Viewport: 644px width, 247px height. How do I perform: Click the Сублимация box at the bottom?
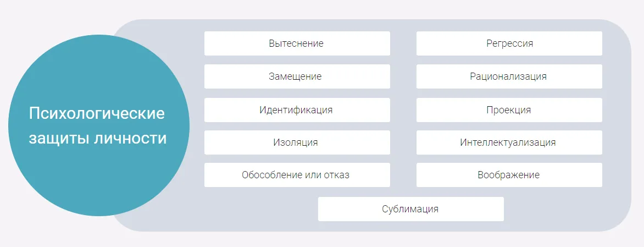410,209
